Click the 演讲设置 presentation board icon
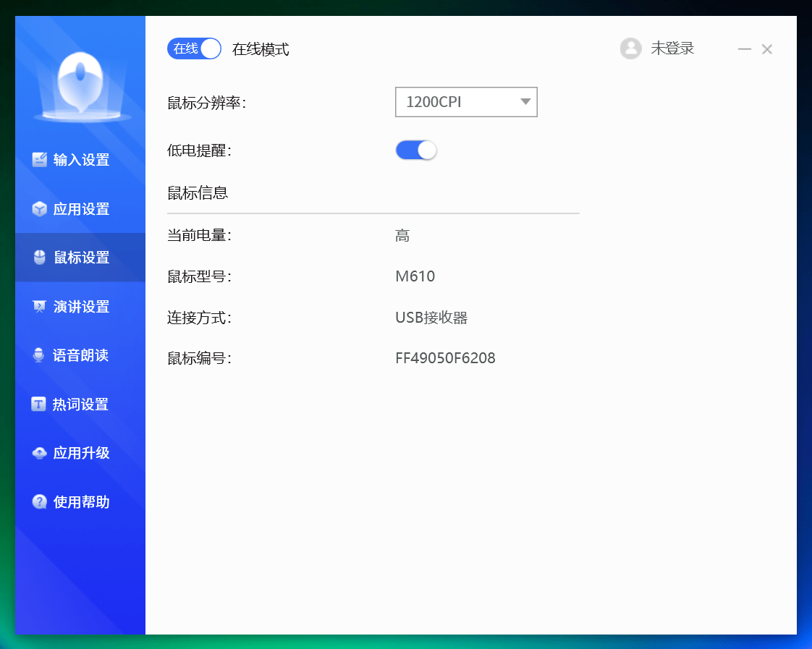Screen dimensions: 812x649 [39, 306]
